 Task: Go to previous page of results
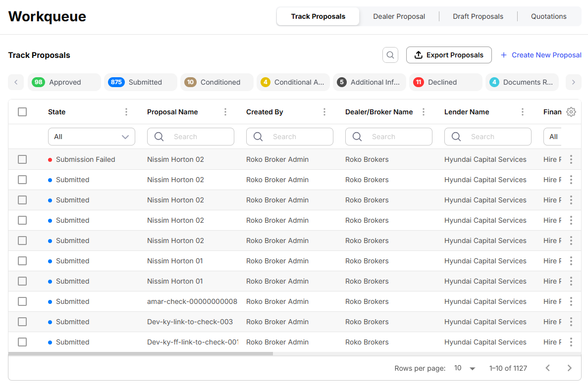pyautogui.click(x=548, y=368)
